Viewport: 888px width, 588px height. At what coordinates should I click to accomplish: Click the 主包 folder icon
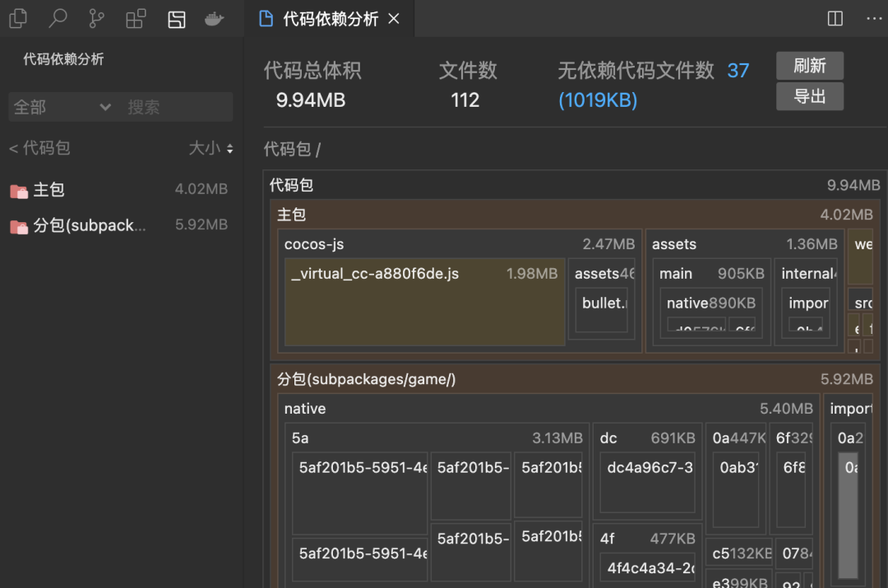19,192
